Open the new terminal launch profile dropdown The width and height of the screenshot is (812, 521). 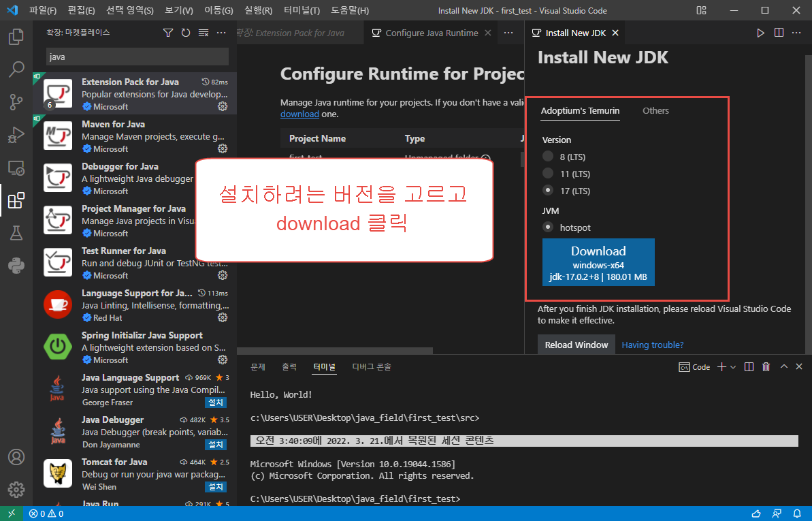[733, 367]
